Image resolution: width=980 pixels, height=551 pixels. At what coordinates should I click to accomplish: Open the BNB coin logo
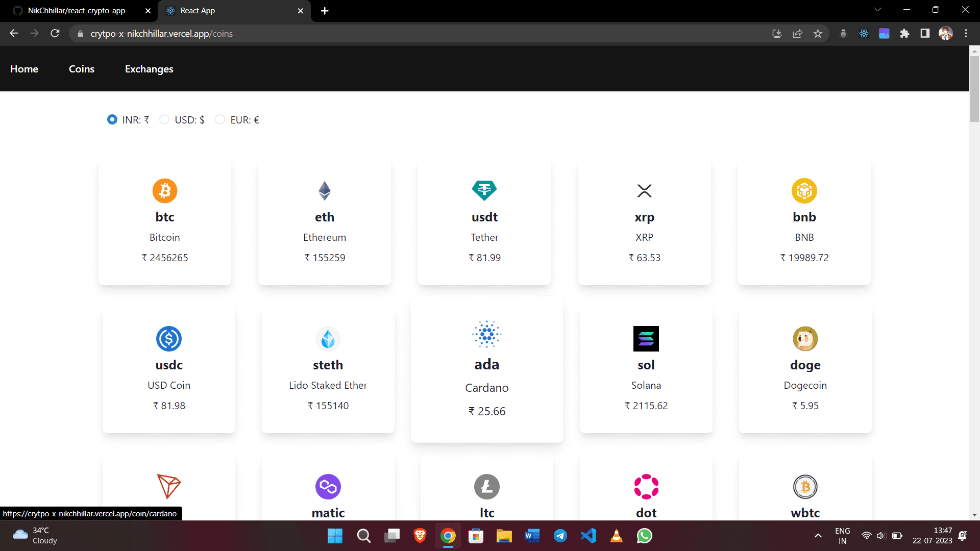point(804,191)
